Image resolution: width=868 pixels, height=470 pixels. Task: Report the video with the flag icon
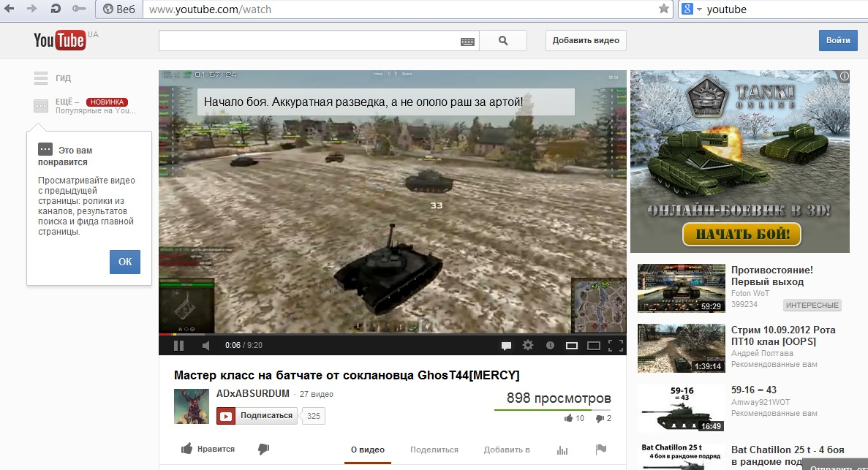click(601, 449)
